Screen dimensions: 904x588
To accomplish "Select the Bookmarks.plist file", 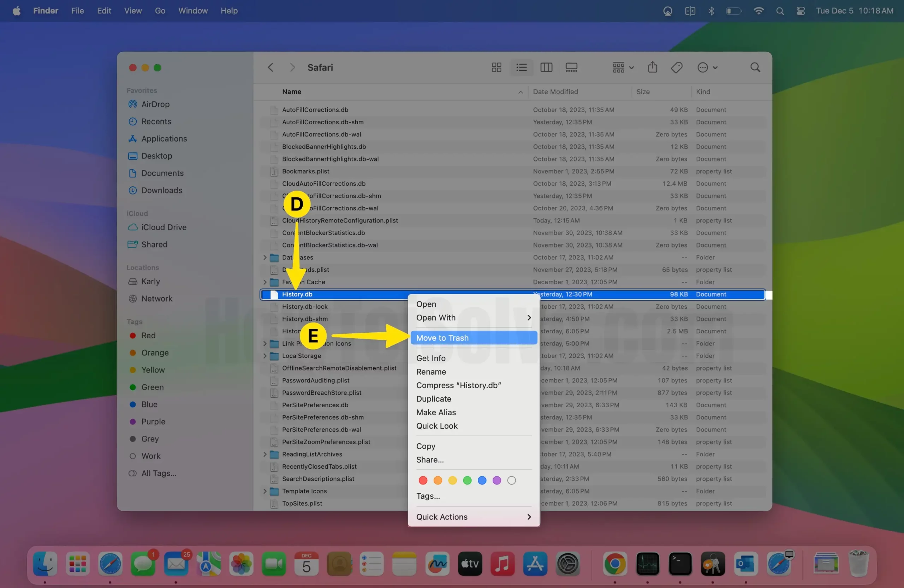I will coord(513,171).
